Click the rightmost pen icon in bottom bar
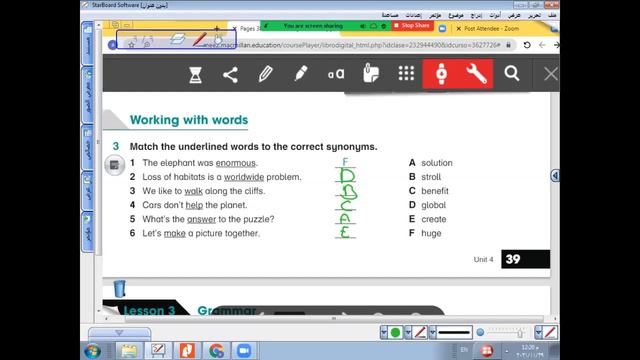Viewport: 640px width, 360px height. [550, 333]
